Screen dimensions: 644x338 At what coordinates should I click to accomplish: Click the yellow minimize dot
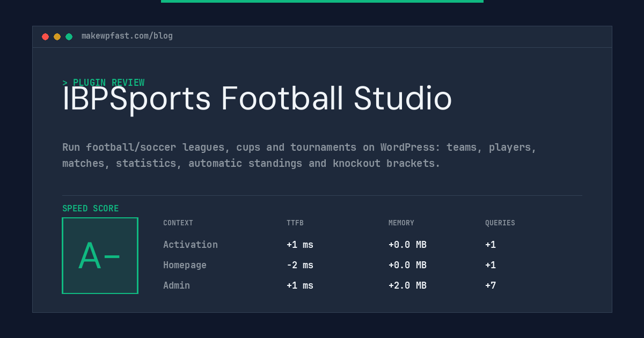[x=57, y=36]
